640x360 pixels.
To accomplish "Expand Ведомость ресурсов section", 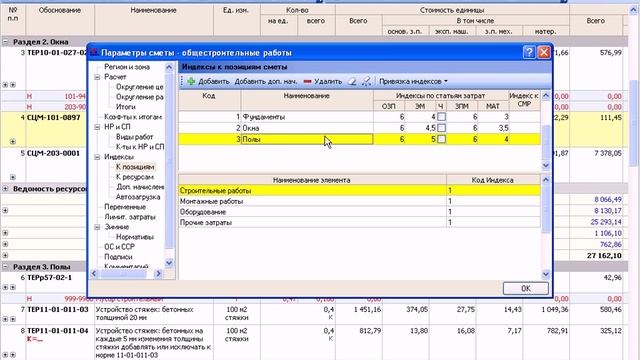I will coord(5,189).
